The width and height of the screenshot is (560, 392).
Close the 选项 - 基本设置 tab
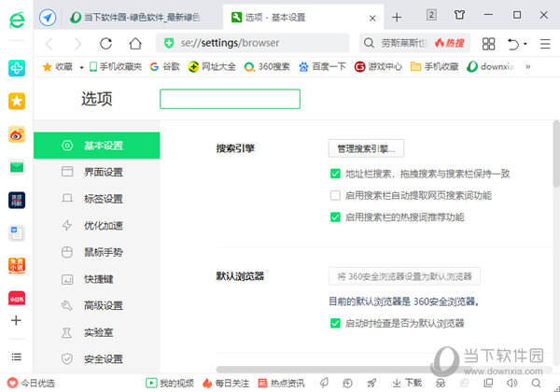372,18
